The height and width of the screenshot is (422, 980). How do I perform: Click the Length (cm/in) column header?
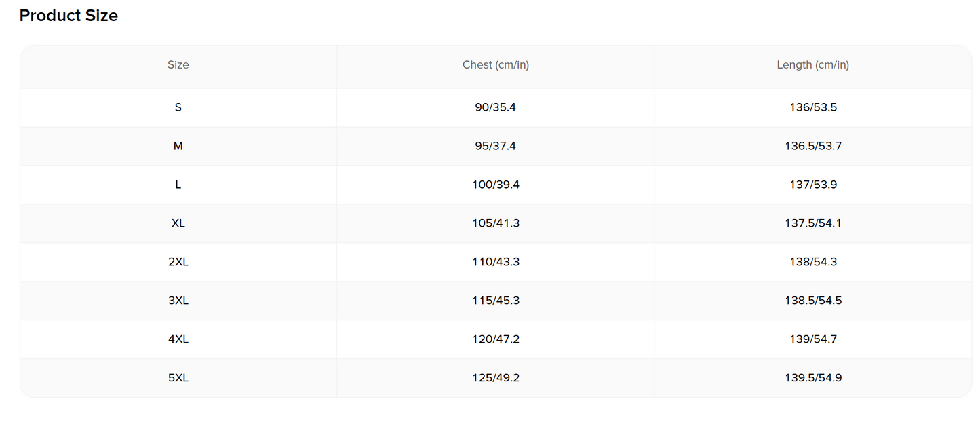(x=813, y=65)
